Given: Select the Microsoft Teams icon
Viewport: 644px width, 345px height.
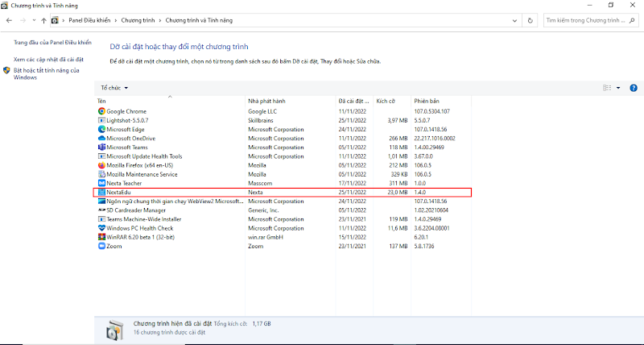Looking at the screenshot, I should pyautogui.click(x=101, y=148).
